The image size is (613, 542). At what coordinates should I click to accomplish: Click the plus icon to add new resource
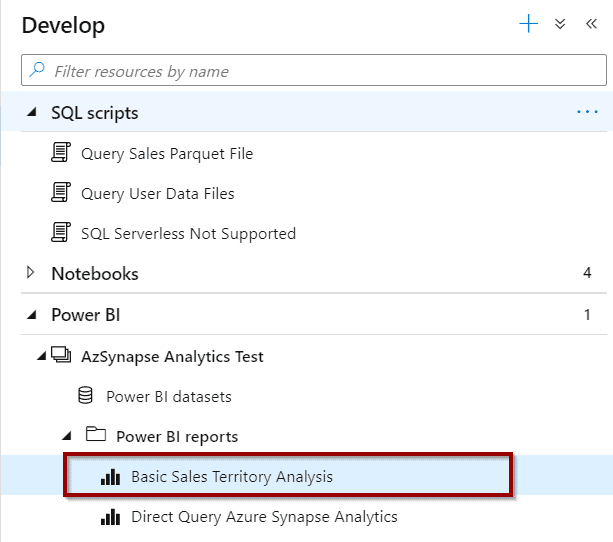(x=529, y=24)
